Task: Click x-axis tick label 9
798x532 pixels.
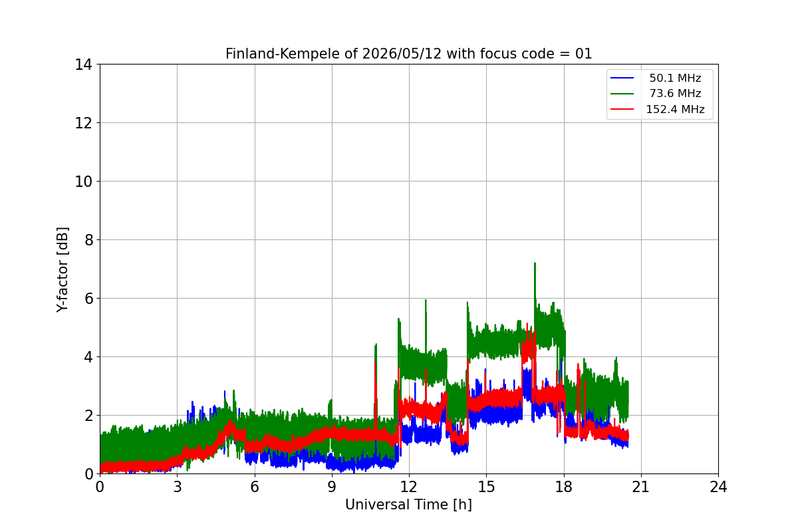Action: pyautogui.click(x=332, y=486)
